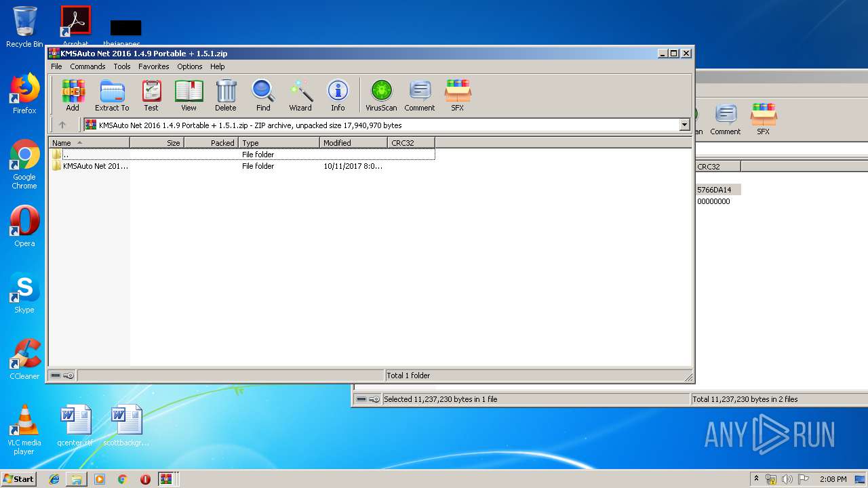Click CRC value 5766DA14 in background window
This screenshot has height=488, width=868.
pos(714,190)
